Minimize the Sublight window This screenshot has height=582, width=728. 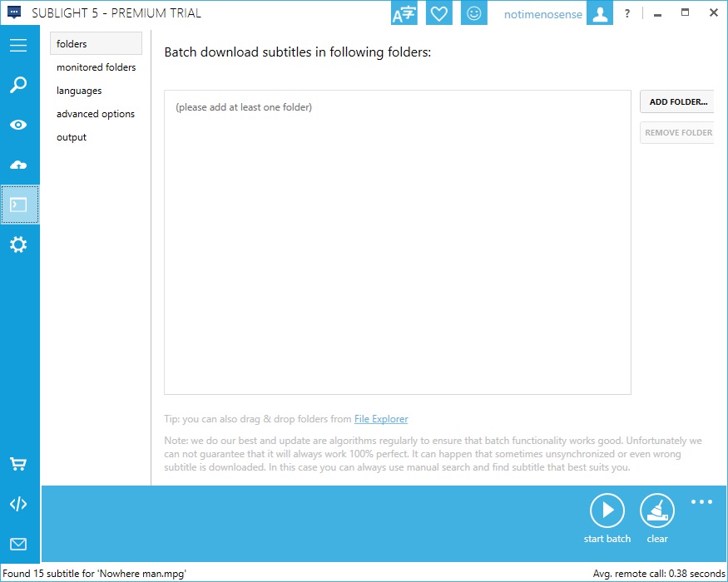pos(657,14)
